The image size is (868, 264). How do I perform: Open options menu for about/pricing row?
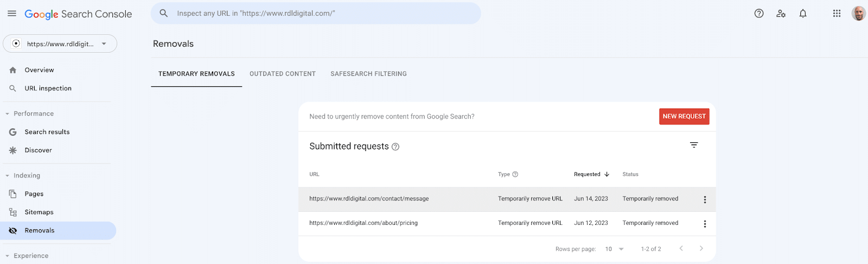tap(705, 224)
